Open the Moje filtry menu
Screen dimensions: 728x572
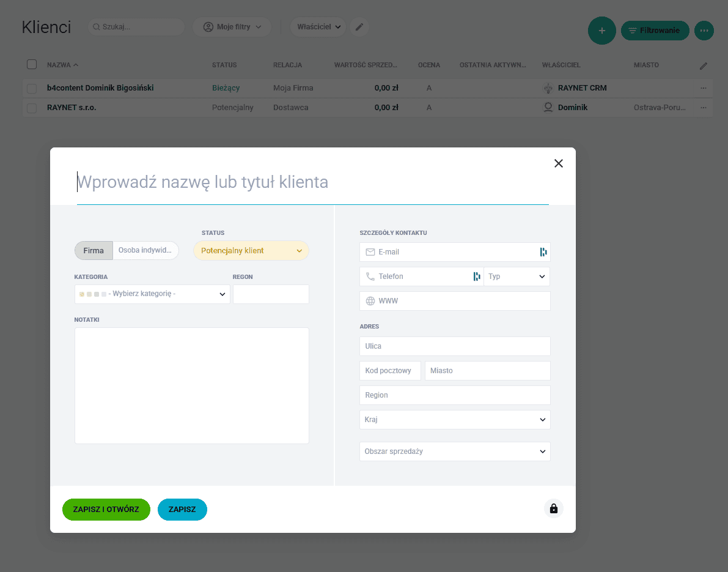pos(232,27)
